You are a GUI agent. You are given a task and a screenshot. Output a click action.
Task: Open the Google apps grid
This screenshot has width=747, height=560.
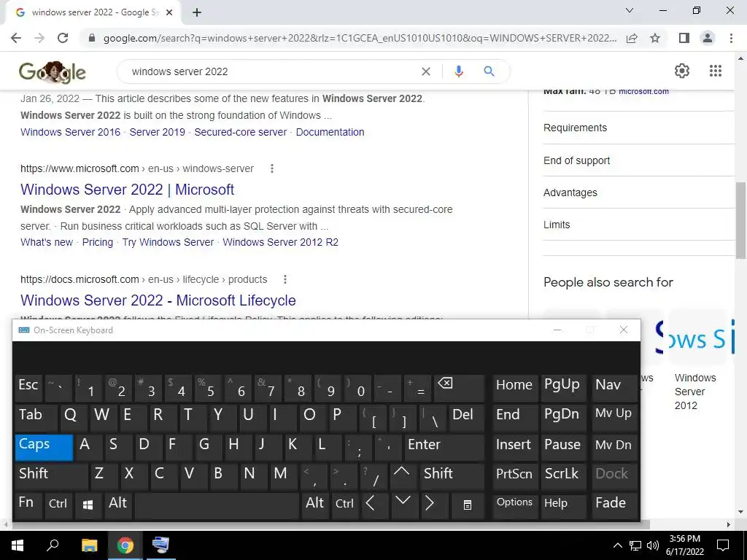716,71
